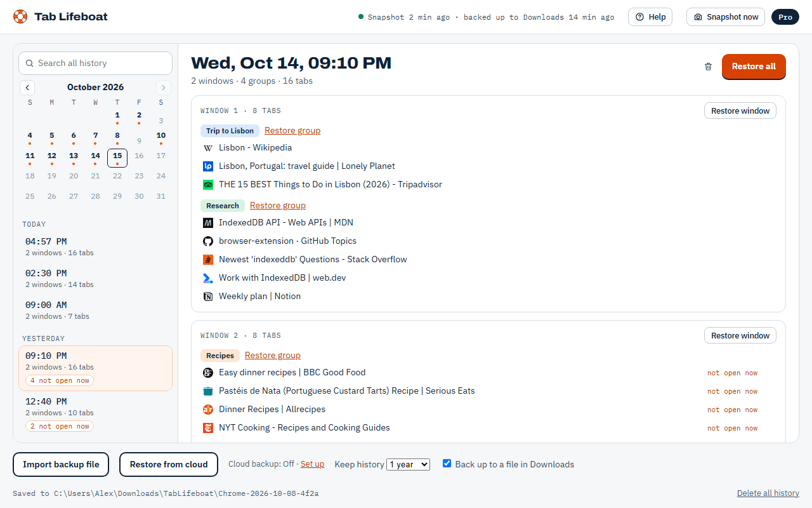Viewport: 812px width, 508px height.
Task: Select October 14 on the calendar
Action: 95,156
